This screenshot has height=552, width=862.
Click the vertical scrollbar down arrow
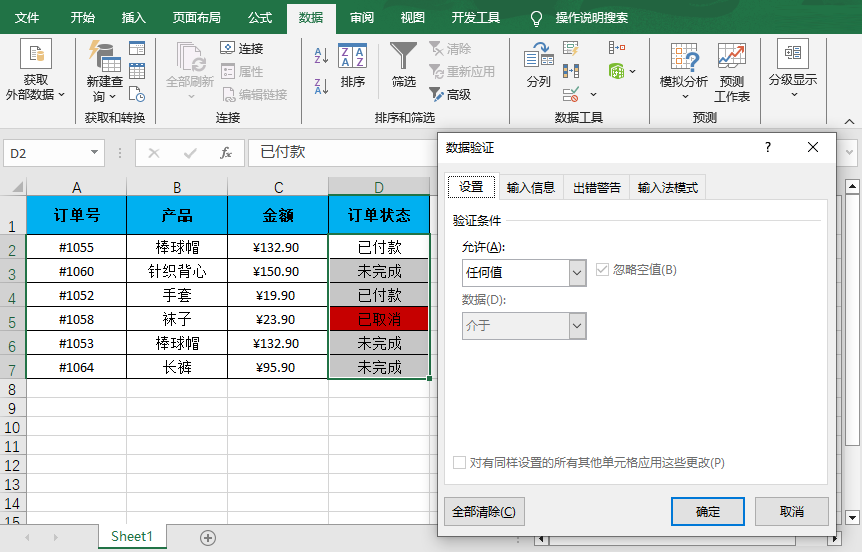click(x=852, y=517)
